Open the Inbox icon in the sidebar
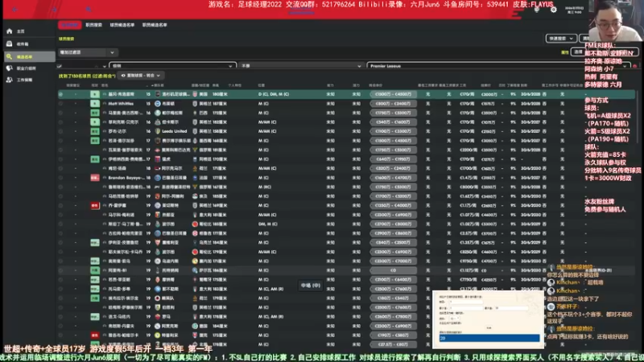 point(10,43)
